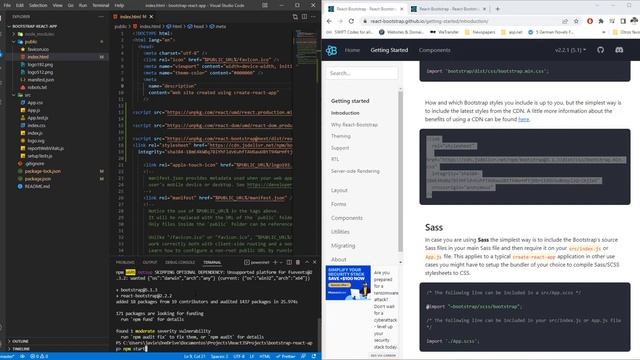Image resolution: width=640 pixels, height=360 pixels.
Task: Switch to the Debug Console tab
Action: coord(180,262)
